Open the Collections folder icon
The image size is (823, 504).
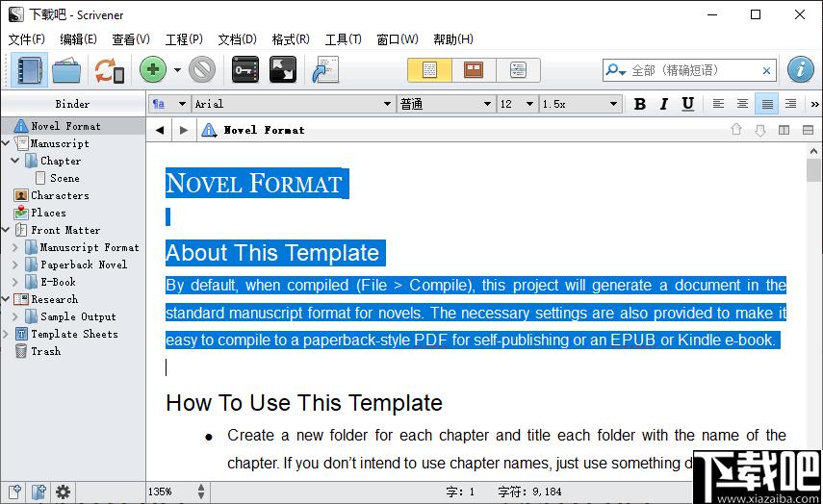pyautogui.click(x=66, y=70)
